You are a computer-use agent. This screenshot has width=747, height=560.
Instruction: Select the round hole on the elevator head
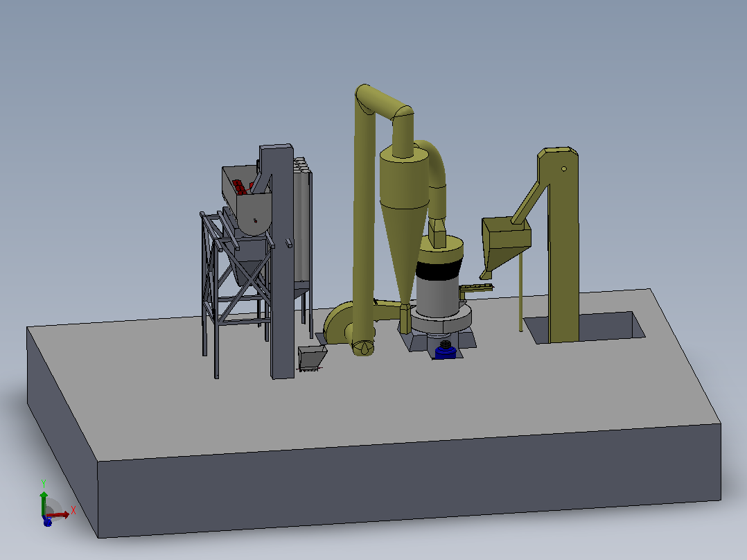click(x=564, y=168)
